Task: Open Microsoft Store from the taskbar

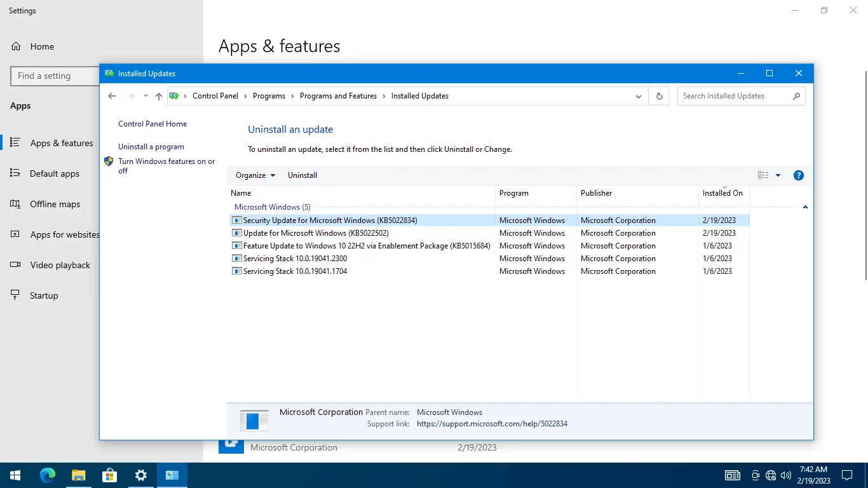Action: pos(110,475)
